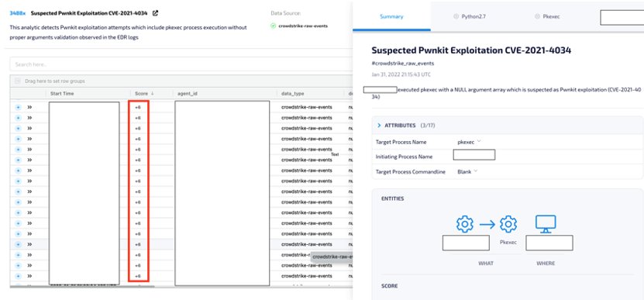
Task: Click in the 'Search here..' field
Action: click(x=181, y=64)
